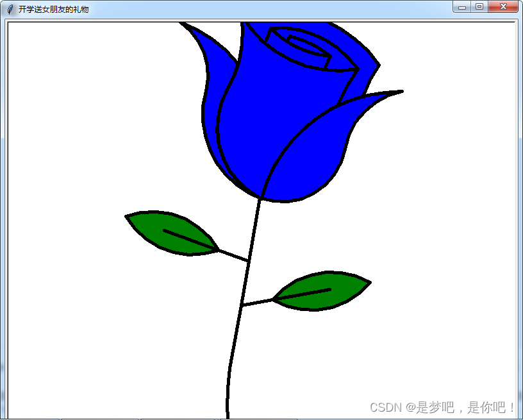The width and height of the screenshot is (523, 420).
Task: Maximize the 开学送女朋友的礼物 window
Action: [479, 6]
